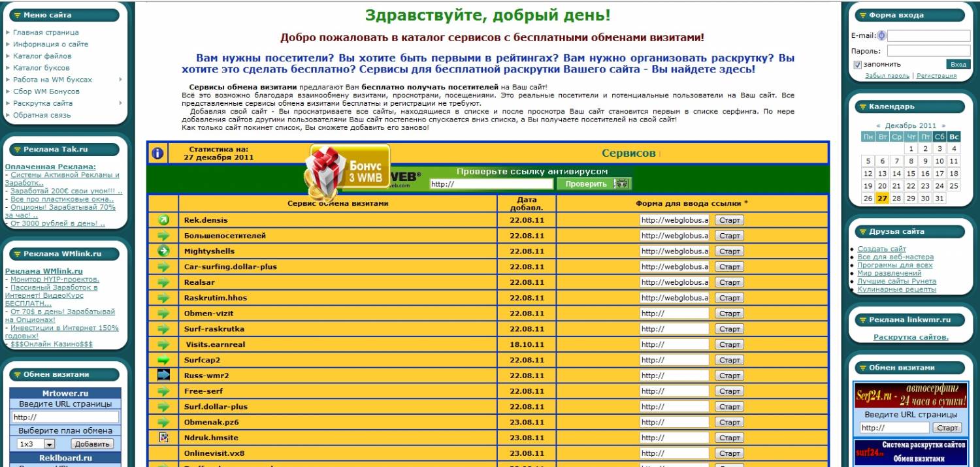Click the green circle icon for Rek.densis

tap(164, 220)
